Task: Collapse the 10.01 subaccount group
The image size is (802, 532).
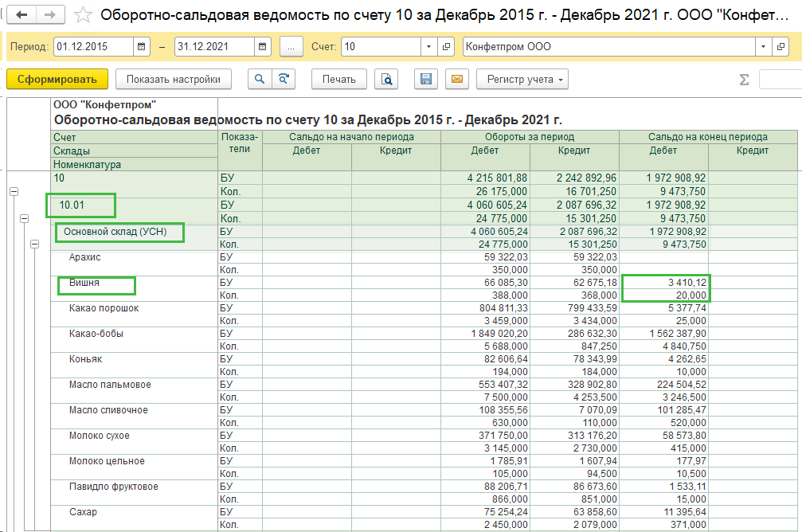Action: [24, 218]
